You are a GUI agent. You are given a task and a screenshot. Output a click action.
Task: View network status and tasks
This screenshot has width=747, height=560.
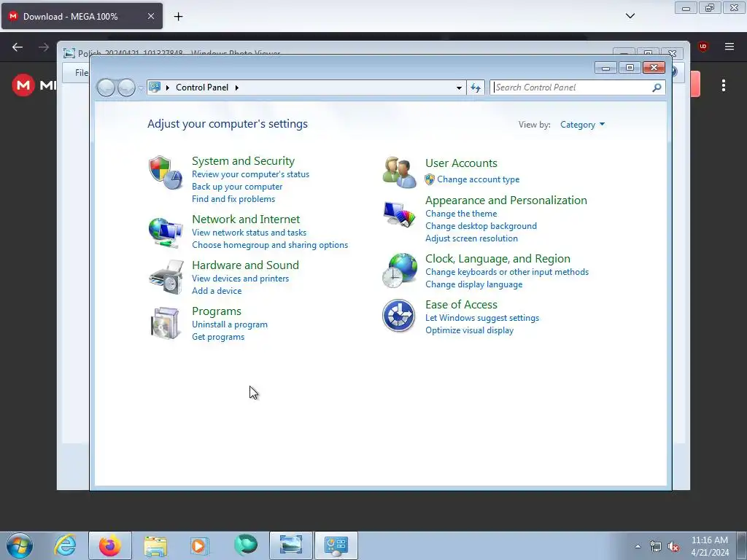[x=249, y=233]
